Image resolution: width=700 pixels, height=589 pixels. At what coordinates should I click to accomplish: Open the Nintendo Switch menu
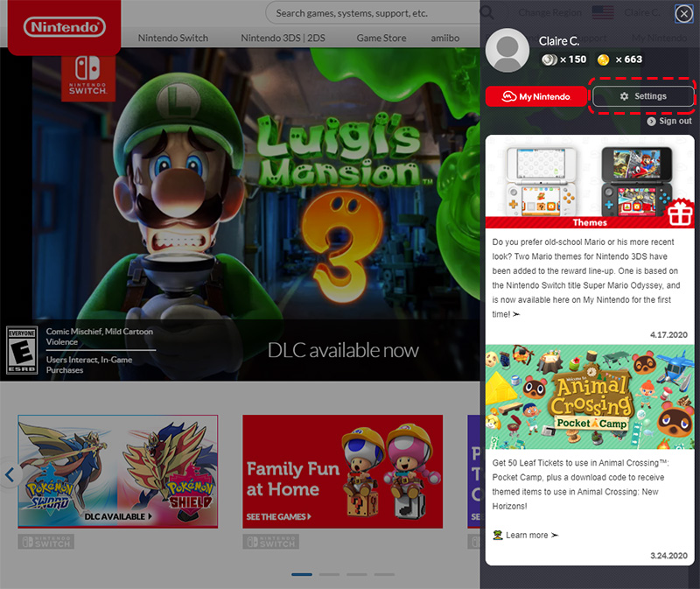(172, 38)
